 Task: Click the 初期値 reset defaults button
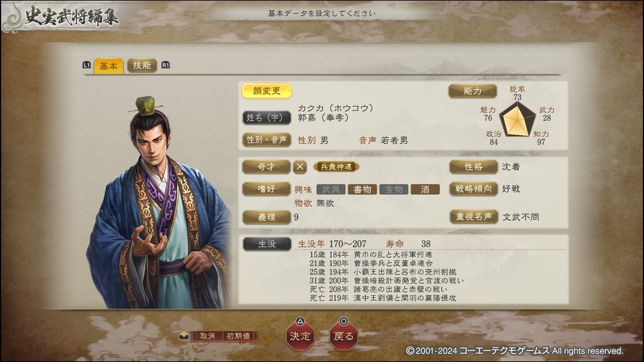[238, 336]
